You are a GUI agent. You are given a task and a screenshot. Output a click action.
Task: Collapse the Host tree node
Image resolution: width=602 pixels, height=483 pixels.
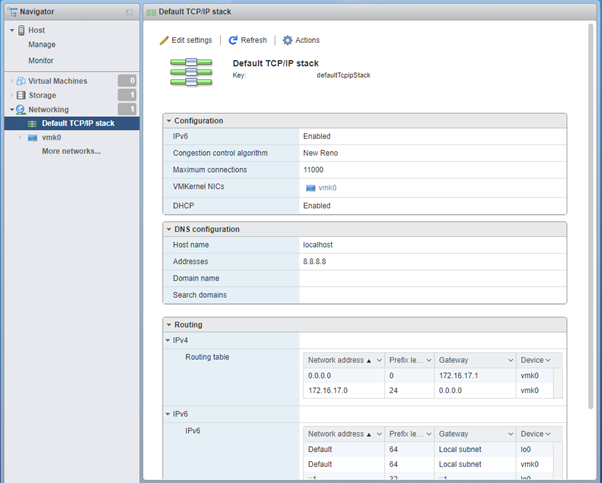pos(12,30)
